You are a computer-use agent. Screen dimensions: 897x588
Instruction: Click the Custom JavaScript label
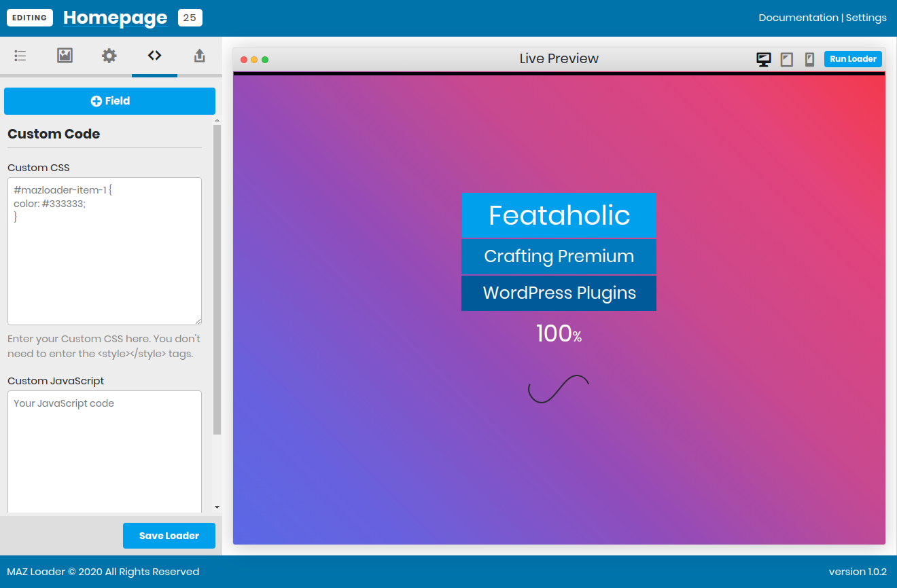(x=56, y=381)
